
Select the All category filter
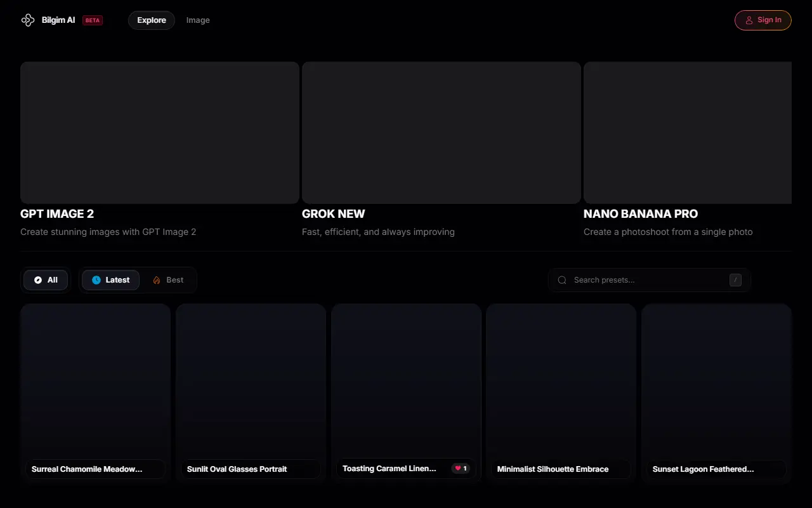pyautogui.click(x=46, y=280)
